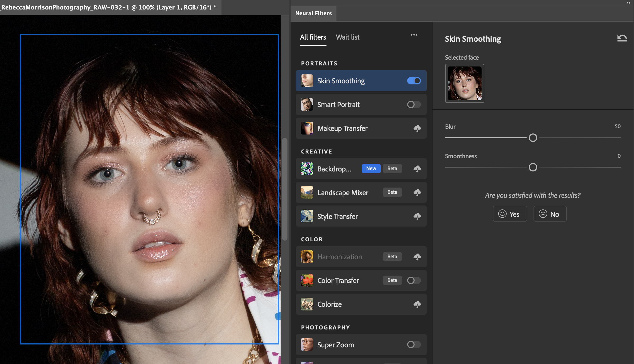
Task: Click the Colorize download icon
Action: pos(417,304)
